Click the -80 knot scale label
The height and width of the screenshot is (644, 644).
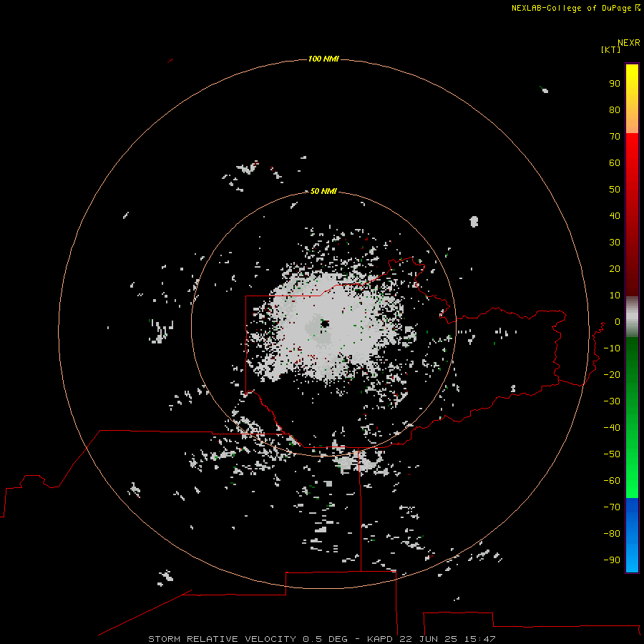612,534
